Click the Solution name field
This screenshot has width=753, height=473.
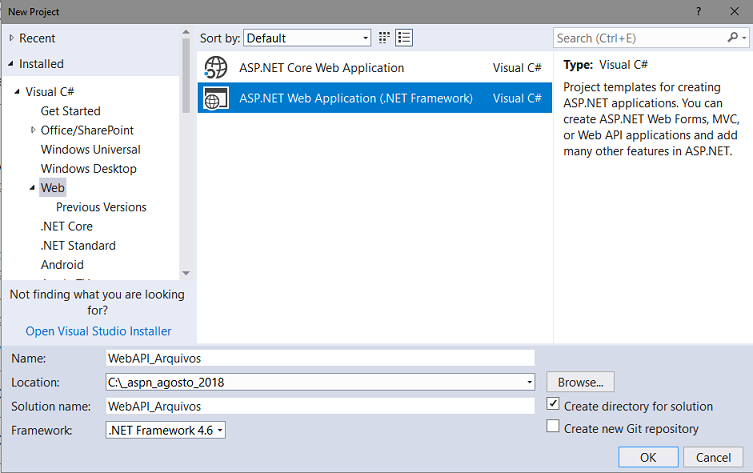(320, 406)
